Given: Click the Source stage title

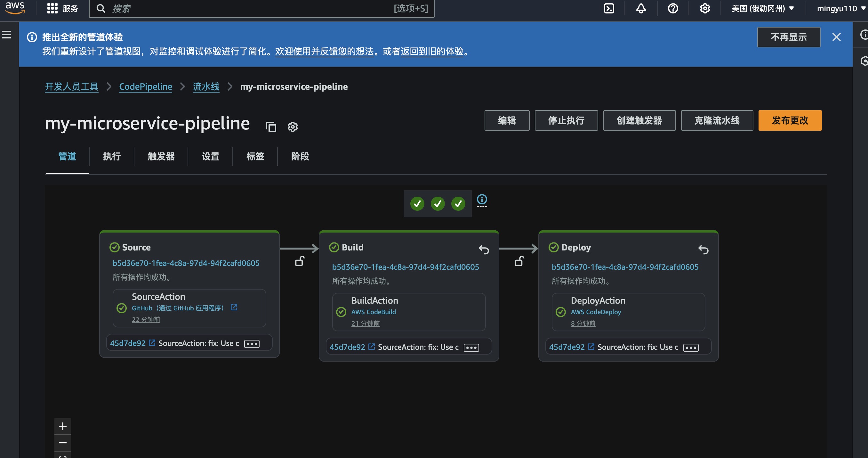Looking at the screenshot, I should pos(136,248).
